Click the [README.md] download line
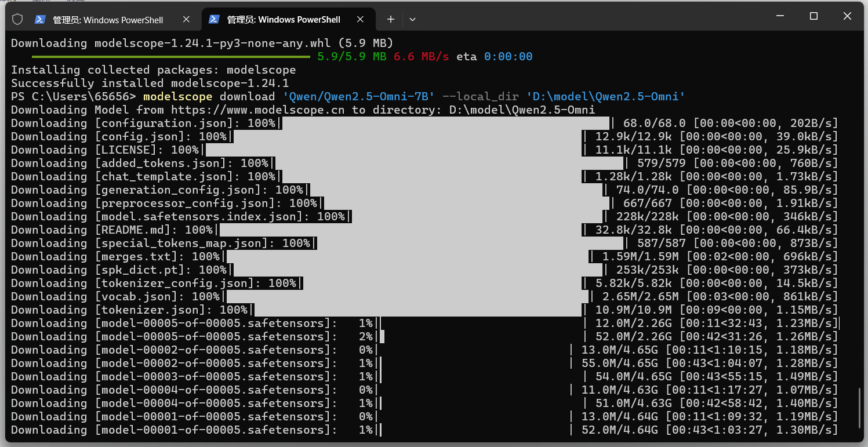The height and width of the screenshot is (447, 868). pos(424,230)
